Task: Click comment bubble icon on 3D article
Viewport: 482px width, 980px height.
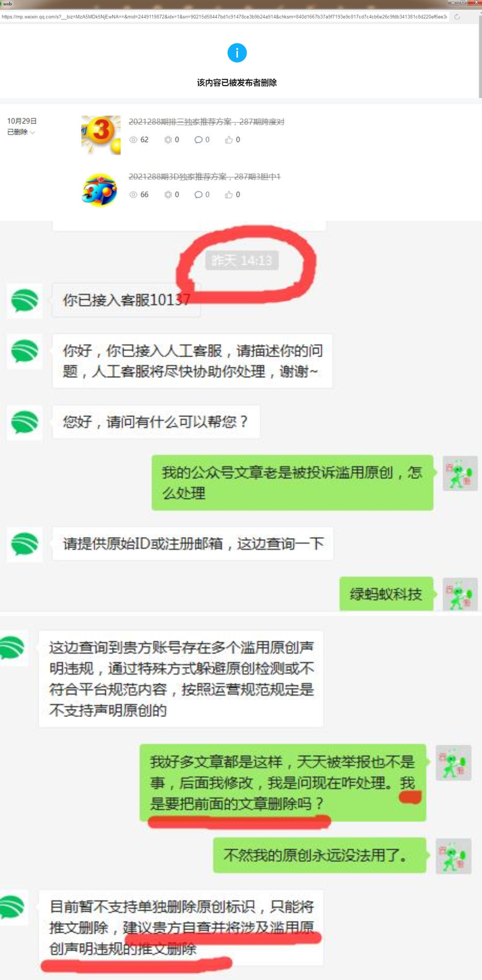Action: (198, 195)
